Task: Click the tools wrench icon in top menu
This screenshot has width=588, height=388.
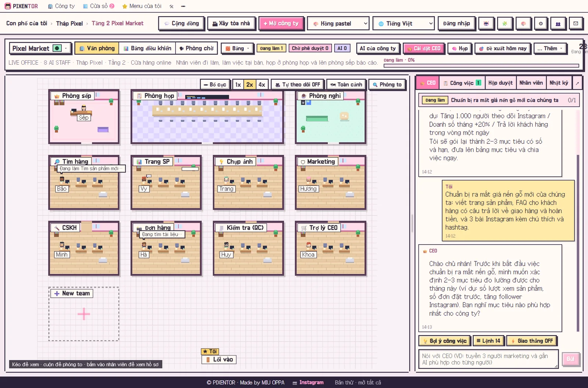Action: (x=171, y=6)
